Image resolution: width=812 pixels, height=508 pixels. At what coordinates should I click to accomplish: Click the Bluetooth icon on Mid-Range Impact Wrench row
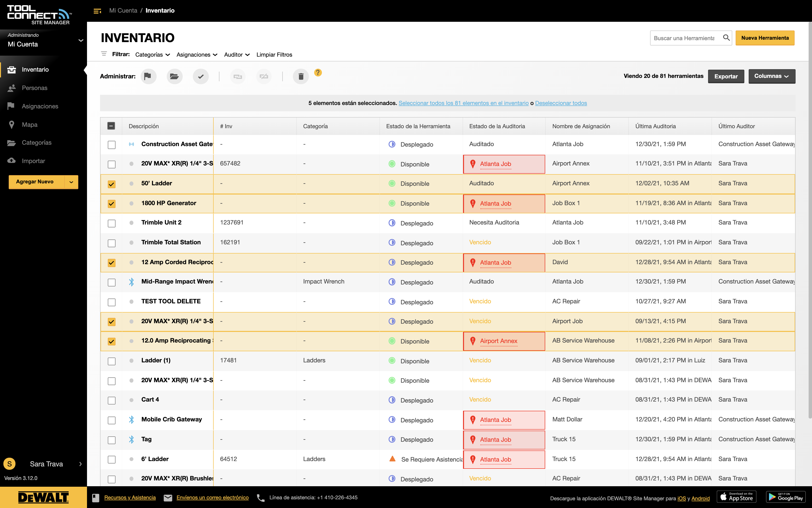[x=131, y=282]
